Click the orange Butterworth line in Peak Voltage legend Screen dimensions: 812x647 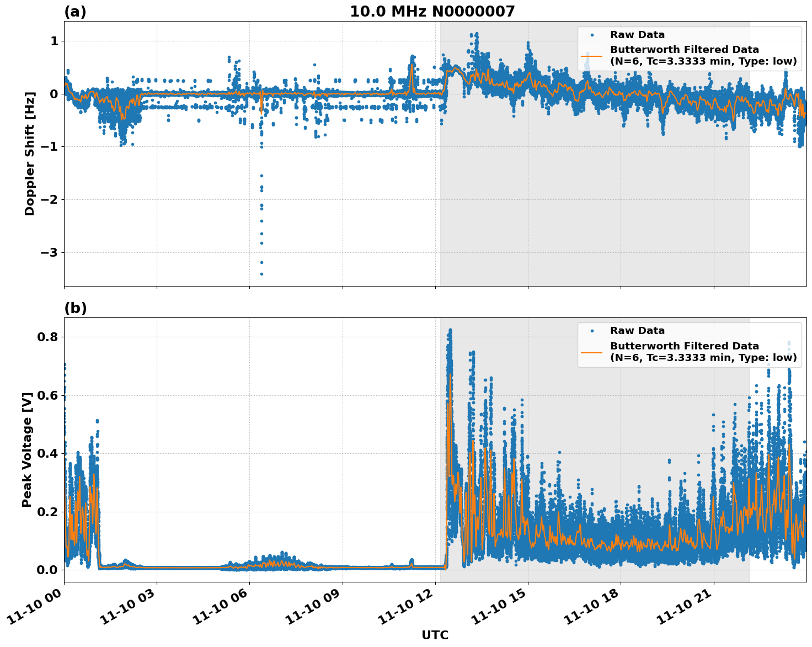pos(591,352)
